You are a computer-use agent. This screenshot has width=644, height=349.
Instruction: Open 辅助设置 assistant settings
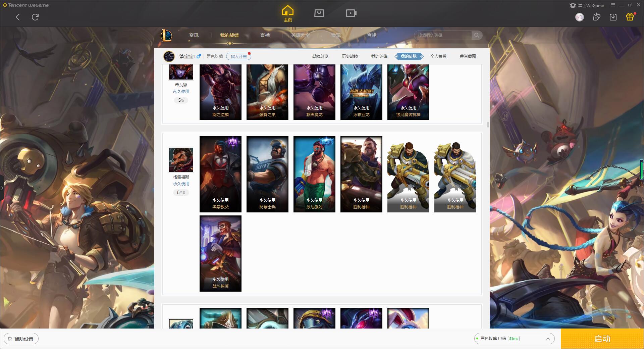click(x=21, y=339)
